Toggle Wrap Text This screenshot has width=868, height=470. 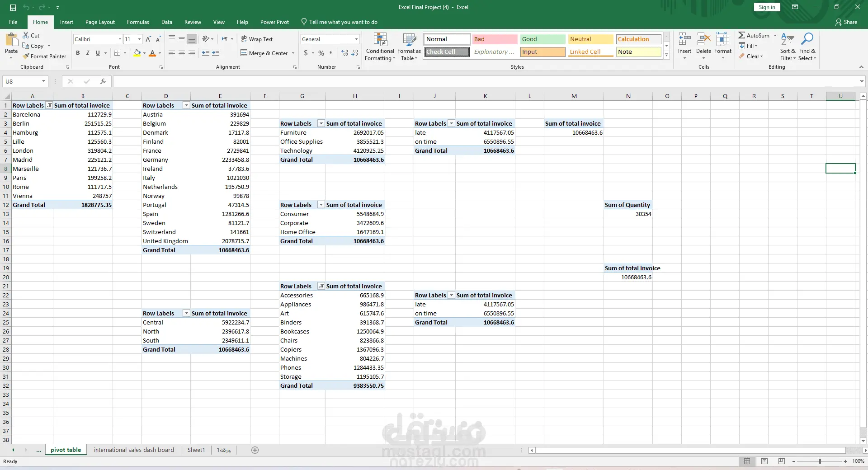[257, 39]
